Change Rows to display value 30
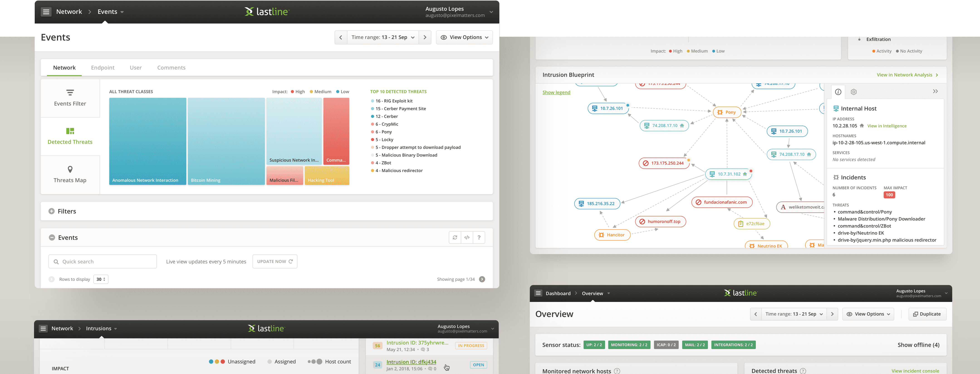Screen dimensions: 980x374 tap(101, 279)
